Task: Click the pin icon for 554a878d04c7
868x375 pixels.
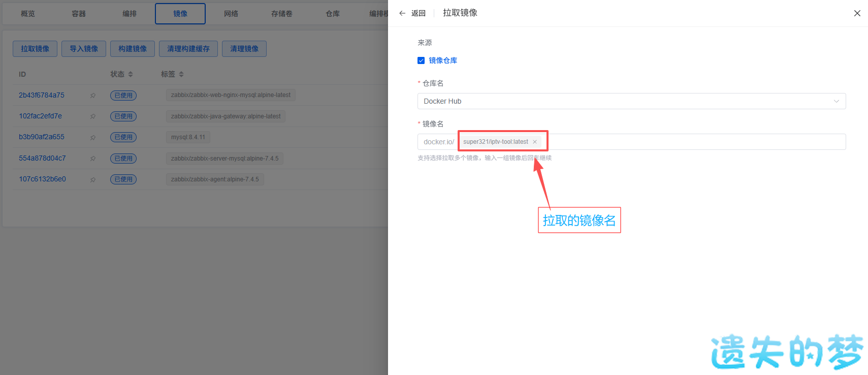Action: (93, 159)
